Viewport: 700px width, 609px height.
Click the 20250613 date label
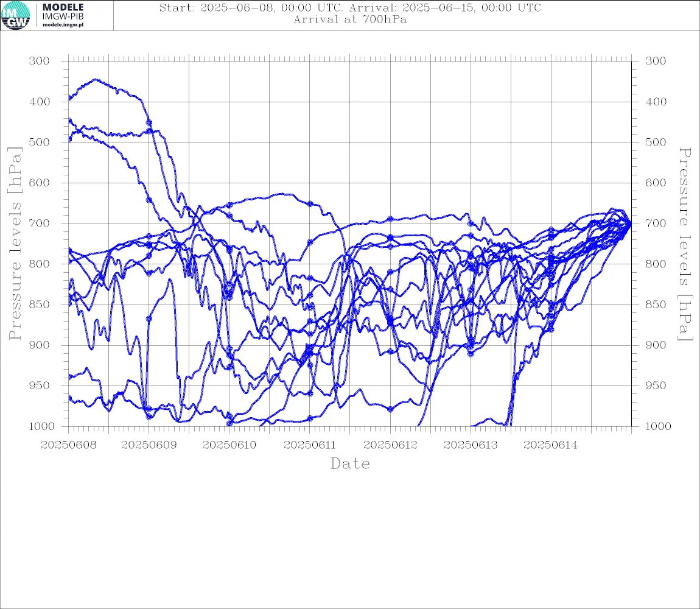tap(471, 445)
